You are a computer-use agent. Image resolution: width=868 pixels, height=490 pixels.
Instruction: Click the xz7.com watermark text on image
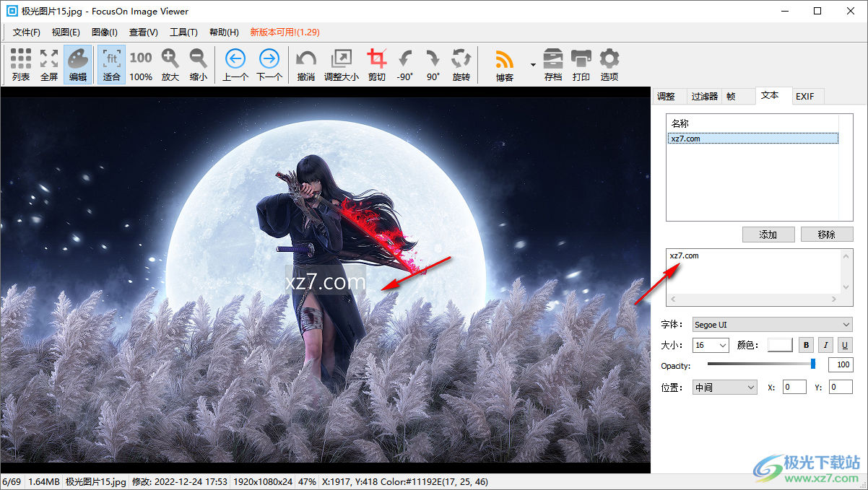coord(326,281)
